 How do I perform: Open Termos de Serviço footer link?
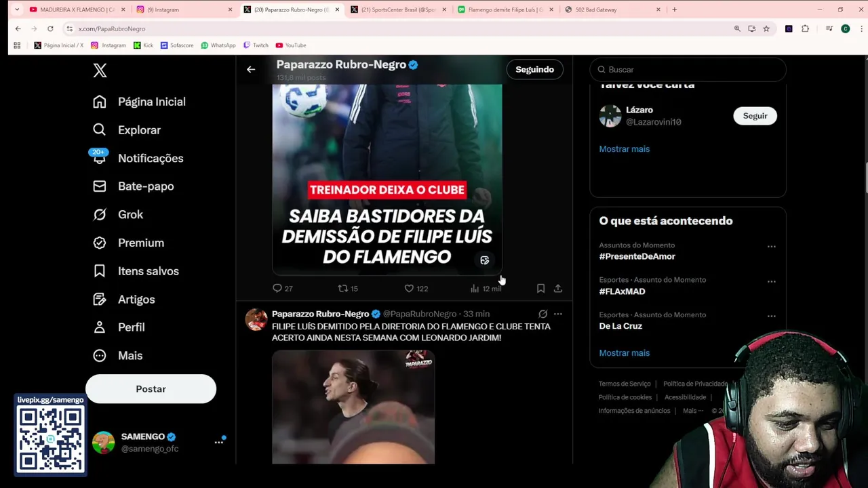625,384
